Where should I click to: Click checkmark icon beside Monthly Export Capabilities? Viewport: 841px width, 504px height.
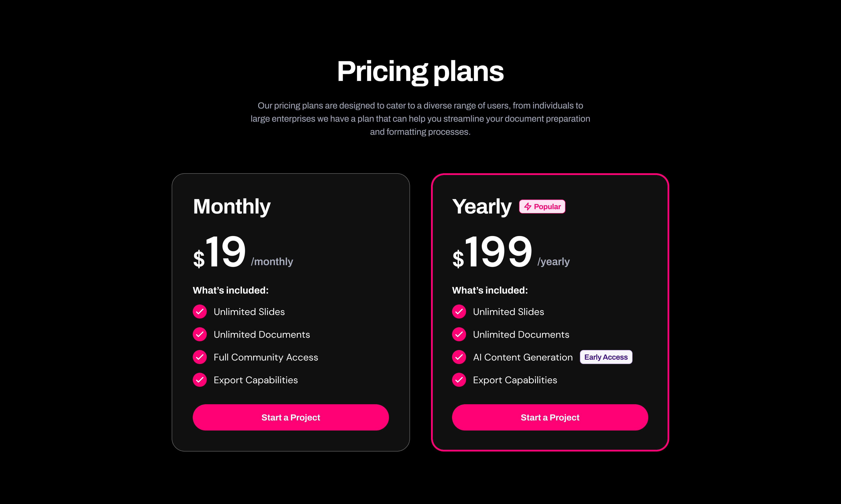click(x=200, y=380)
